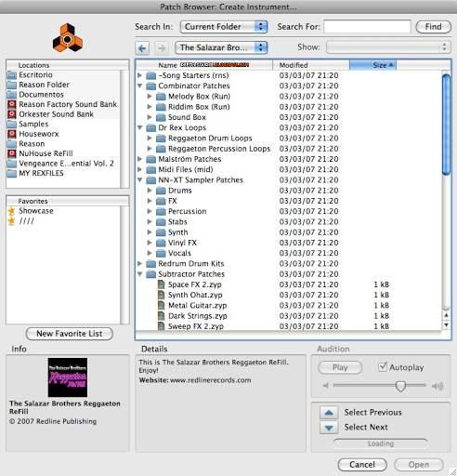Click the Samples folder icon
The height and width of the screenshot is (476, 457).
click(x=12, y=124)
